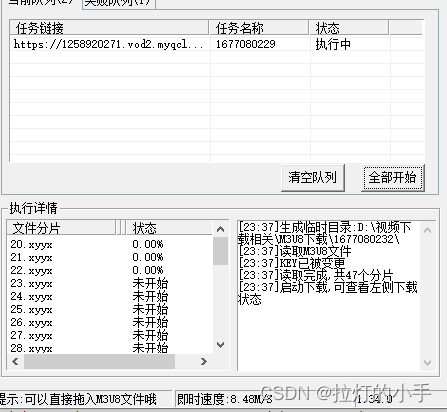Switch to the 失败队列 tab
Viewport: 447px width, 412px height.
tap(119, 3)
